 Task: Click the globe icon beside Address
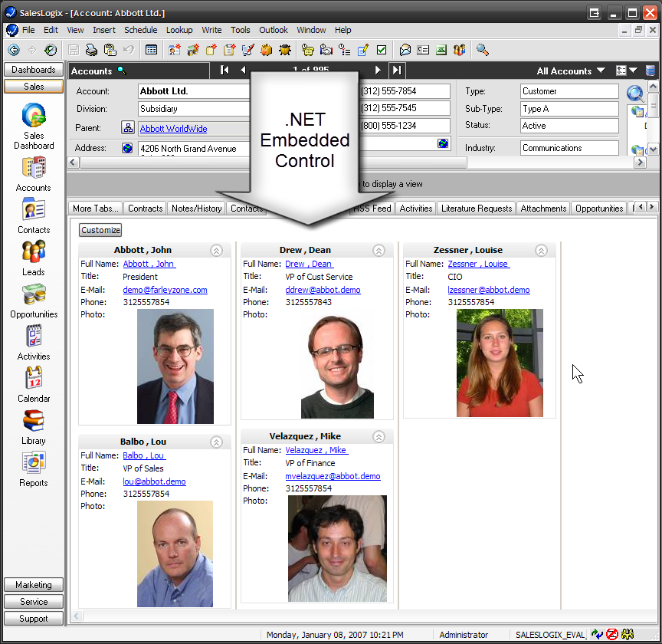point(127,148)
